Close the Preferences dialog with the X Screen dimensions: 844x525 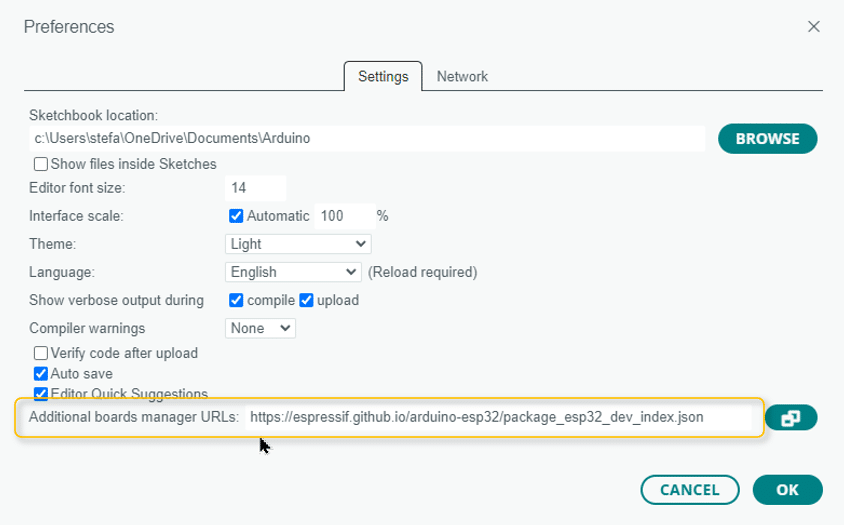(813, 26)
